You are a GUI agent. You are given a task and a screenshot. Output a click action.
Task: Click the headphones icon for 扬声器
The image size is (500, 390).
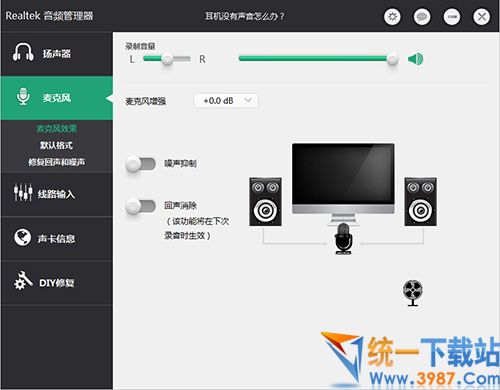[x=23, y=52]
